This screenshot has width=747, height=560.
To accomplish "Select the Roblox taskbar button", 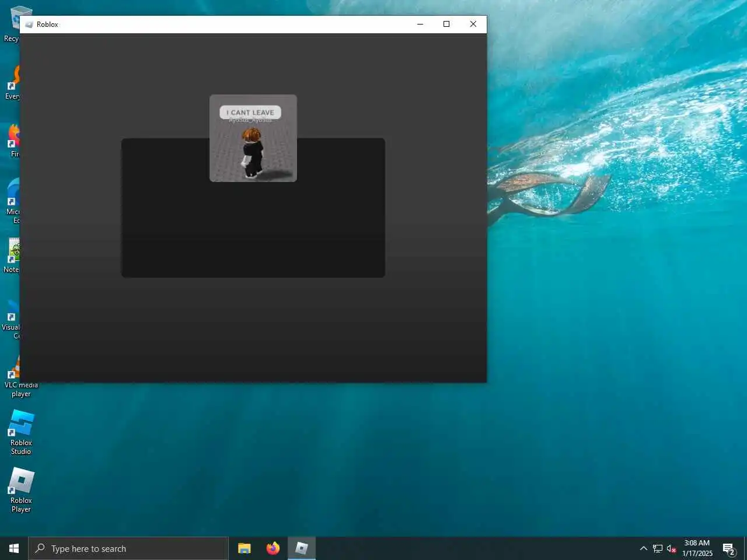I will tap(302, 548).
